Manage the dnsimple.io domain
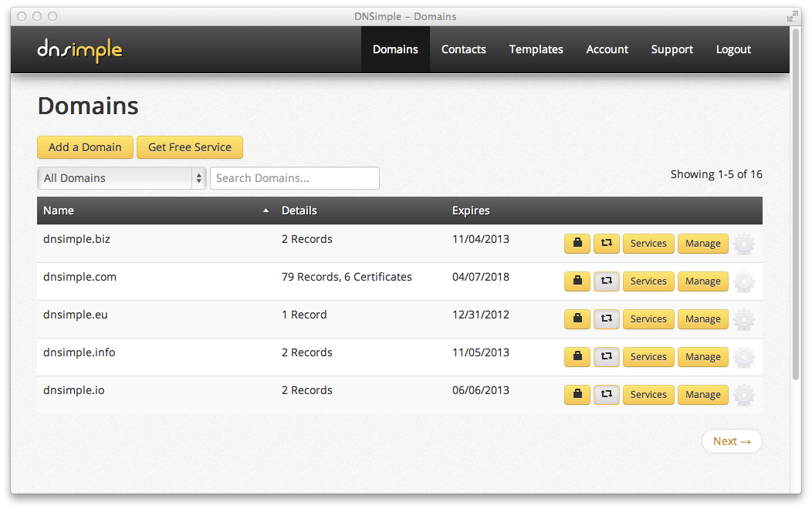Screen dimensions: 812x509 point(702,394)
